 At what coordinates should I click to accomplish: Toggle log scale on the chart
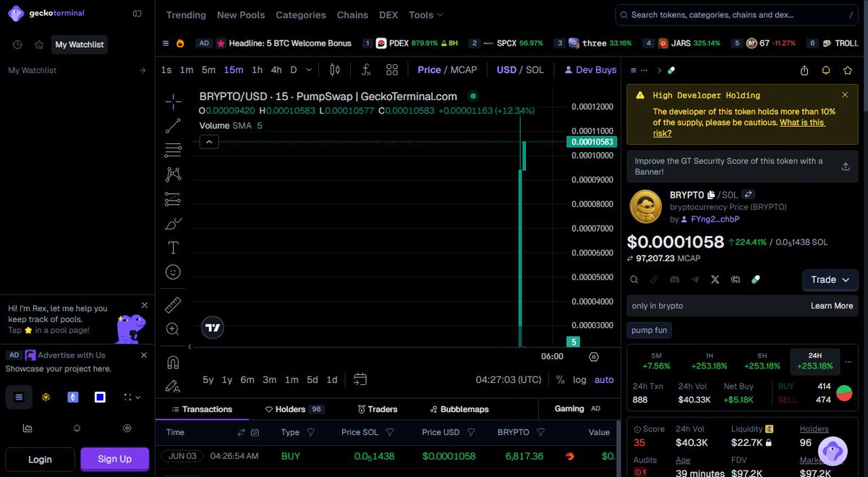(x=580, y=380)
